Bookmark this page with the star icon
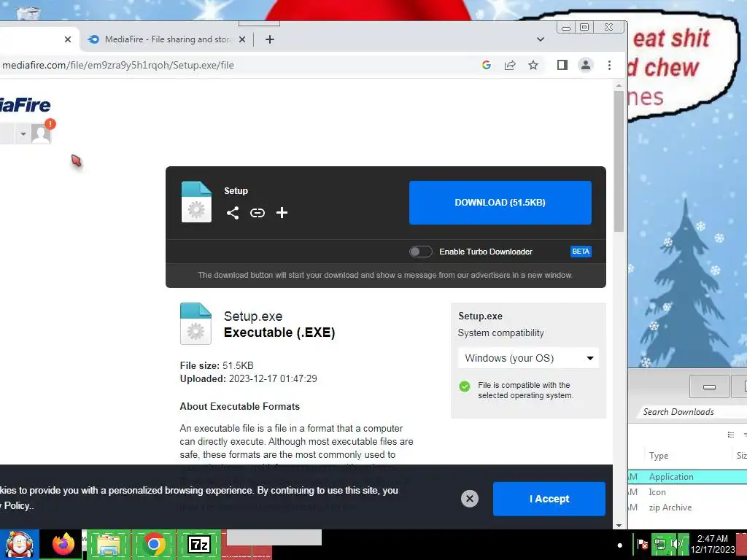747x560 pixels. tap(533, 65)
